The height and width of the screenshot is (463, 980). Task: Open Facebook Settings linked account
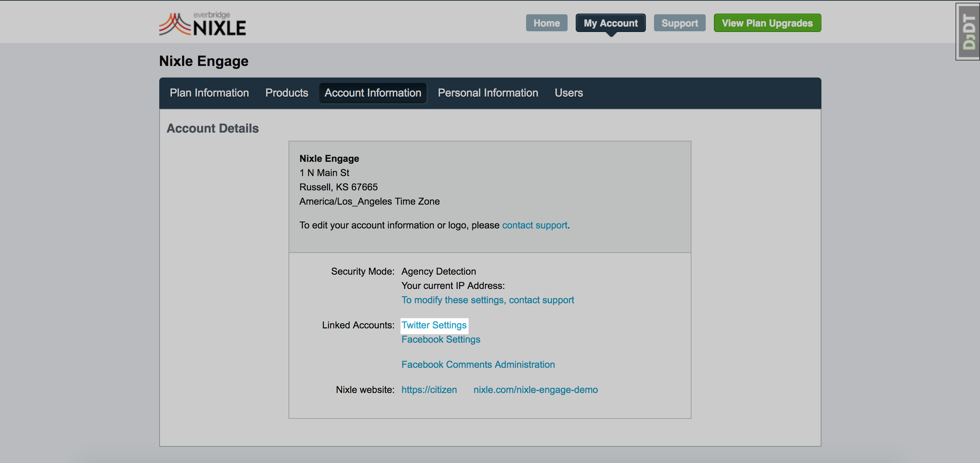(x=441, y=340)
